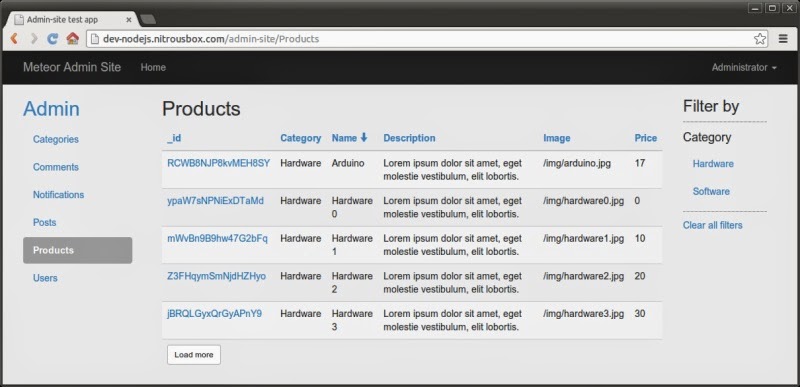Image resolution: width=800 pixels, height=387 pixels.
Task: Click the browser forward arrow
Action: pyautogui.click(x=34, y=39)
